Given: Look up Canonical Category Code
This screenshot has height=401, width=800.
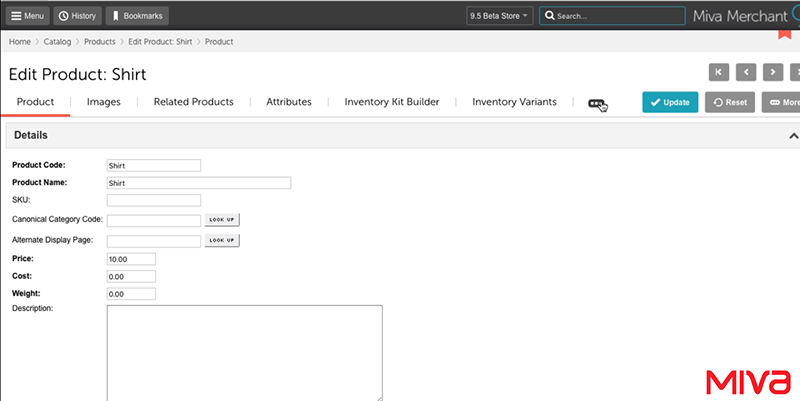Looking at the screenshot, I should click(x=222, y=219).
